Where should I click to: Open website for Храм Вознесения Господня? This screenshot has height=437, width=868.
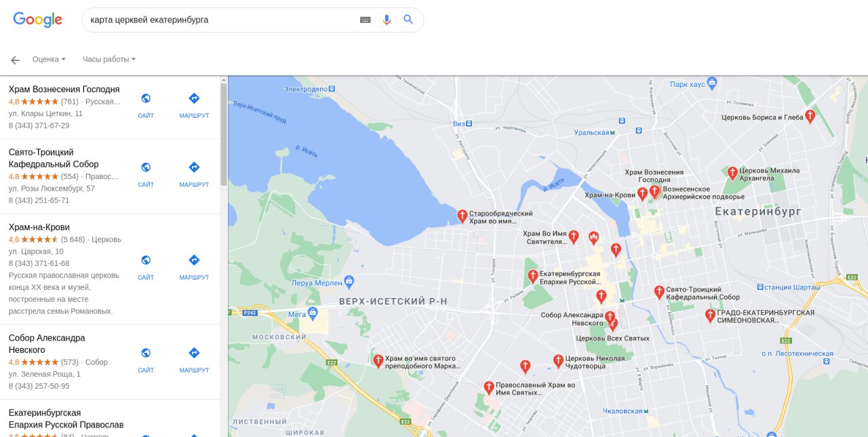[x=146, y=104]
